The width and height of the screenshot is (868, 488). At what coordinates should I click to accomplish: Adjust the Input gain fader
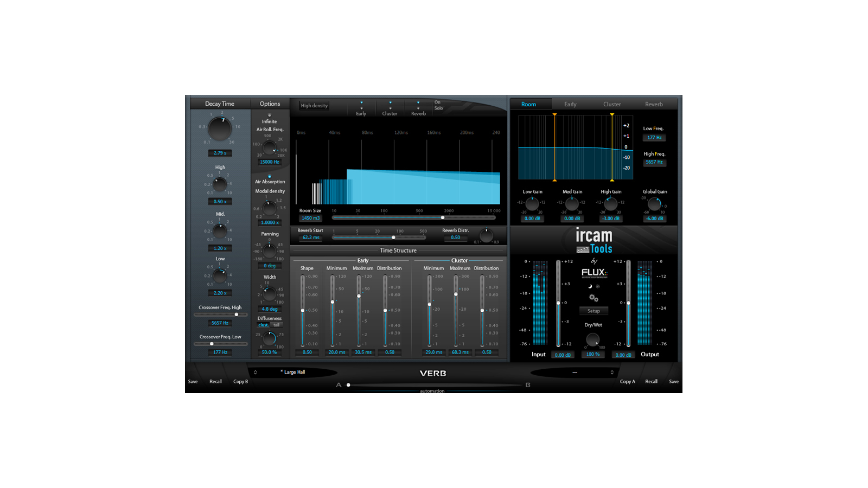click(558, 303)
